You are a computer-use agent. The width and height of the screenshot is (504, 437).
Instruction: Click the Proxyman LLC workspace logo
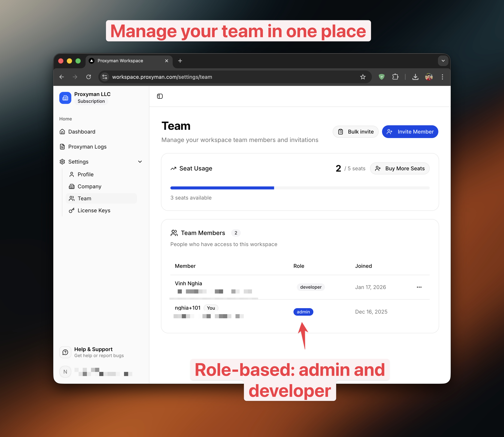pyautogui.click(x=65, y=98)
